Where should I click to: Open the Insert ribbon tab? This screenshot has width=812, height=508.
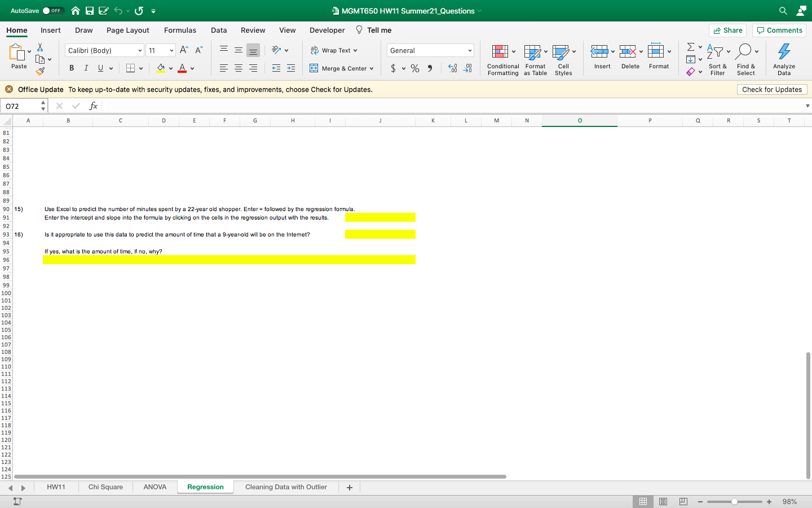(x=51, y=30)
